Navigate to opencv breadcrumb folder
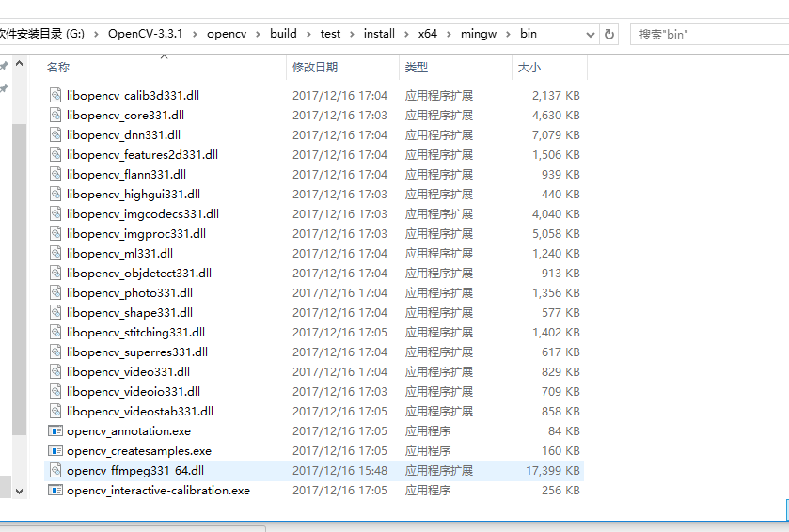Screen dimensions: 789x532 pyautogui.click(x=227, y=34)
